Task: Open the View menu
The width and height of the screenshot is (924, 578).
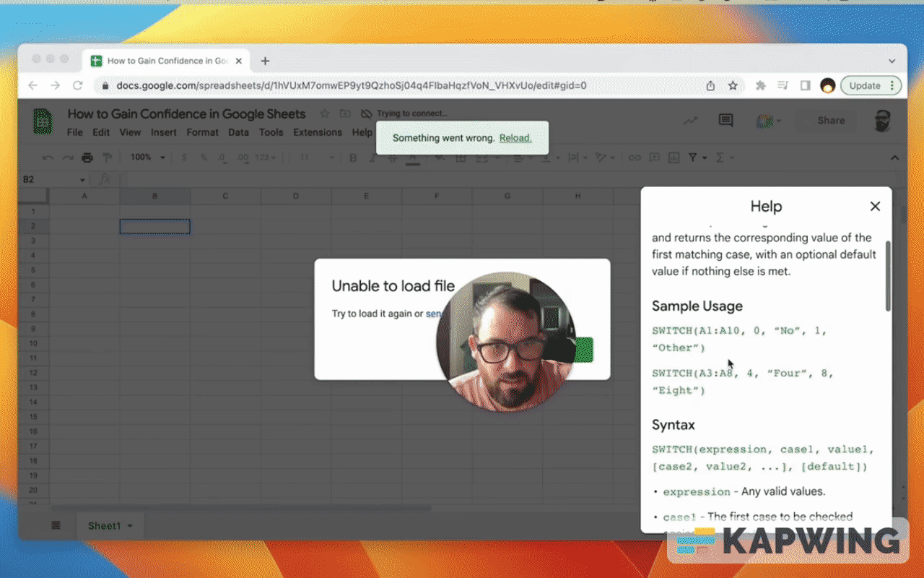Action: tap(130, 132)
